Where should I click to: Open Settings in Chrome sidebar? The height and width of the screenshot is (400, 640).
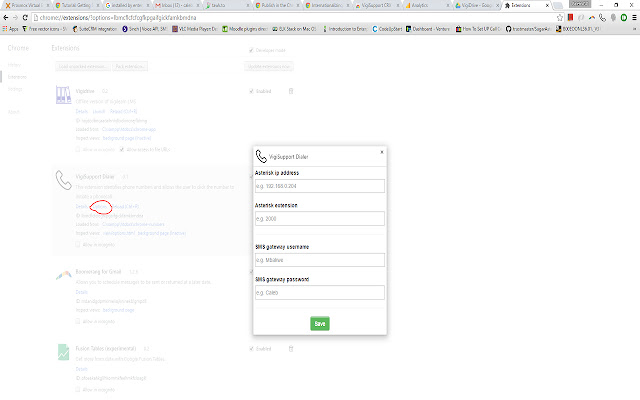tap(15, 89)
